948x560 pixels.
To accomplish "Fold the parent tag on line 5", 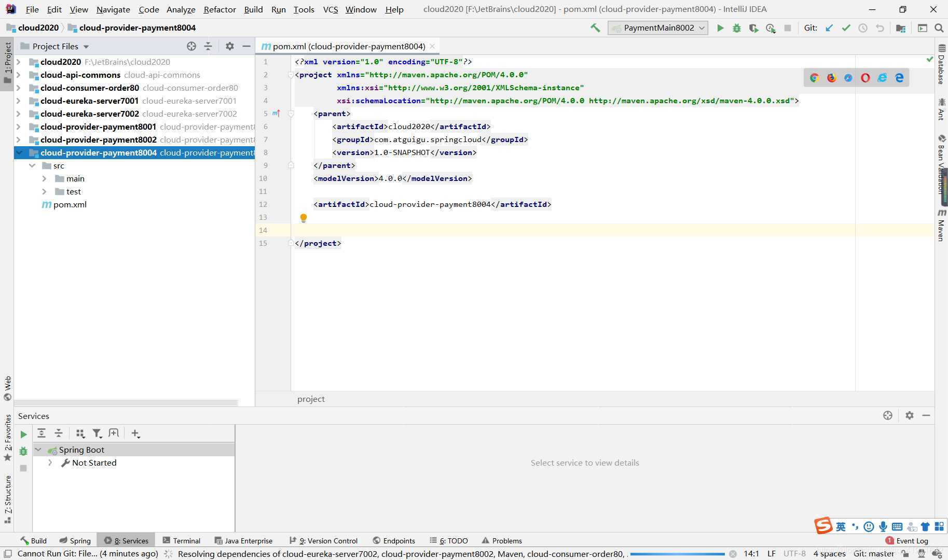I will point(291,114).
